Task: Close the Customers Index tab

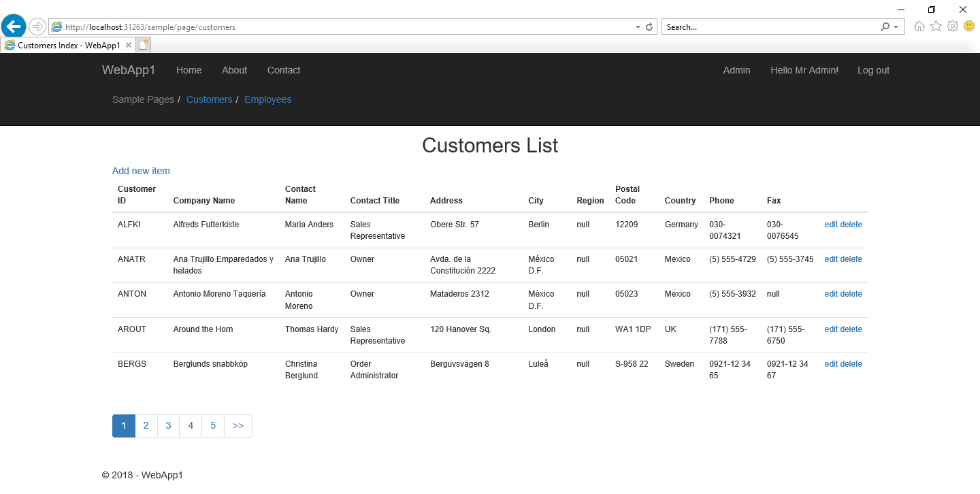Action: pos(129,46)
